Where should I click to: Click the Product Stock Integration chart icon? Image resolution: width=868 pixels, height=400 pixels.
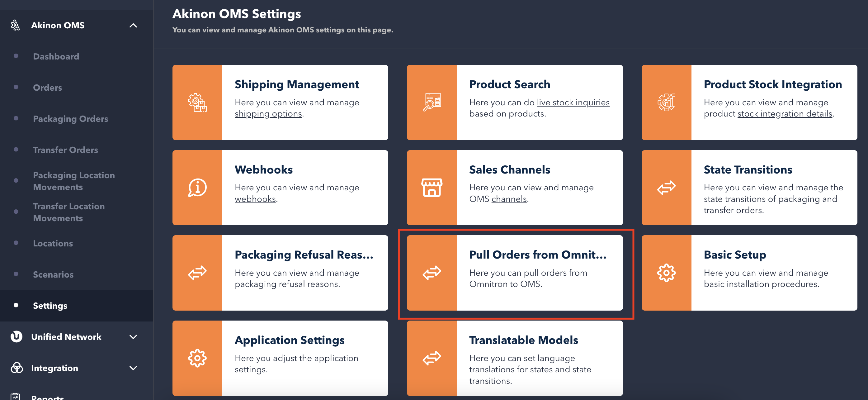pyautogui.click(x=666, y=102)
